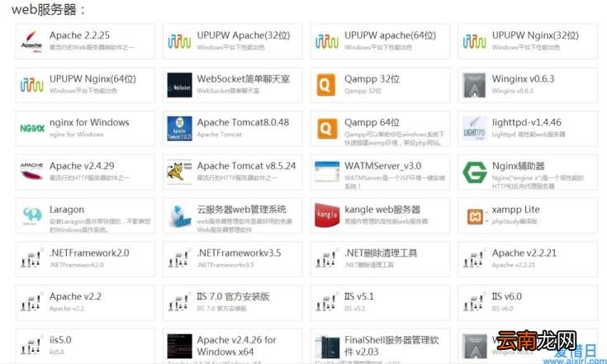This screenshot has width=607, height=364.
Task: Click the UPUPW apache(64位) logo icon
Action: (x=327, y=41)
